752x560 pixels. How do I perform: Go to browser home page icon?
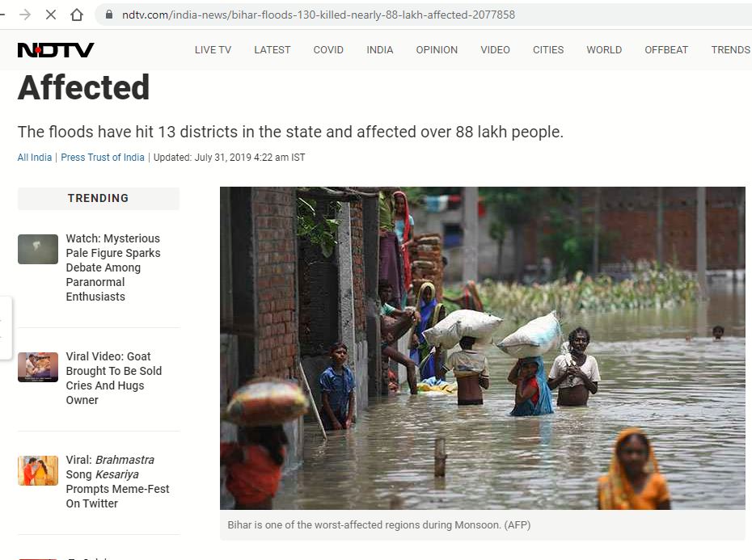tap(77, 15)
